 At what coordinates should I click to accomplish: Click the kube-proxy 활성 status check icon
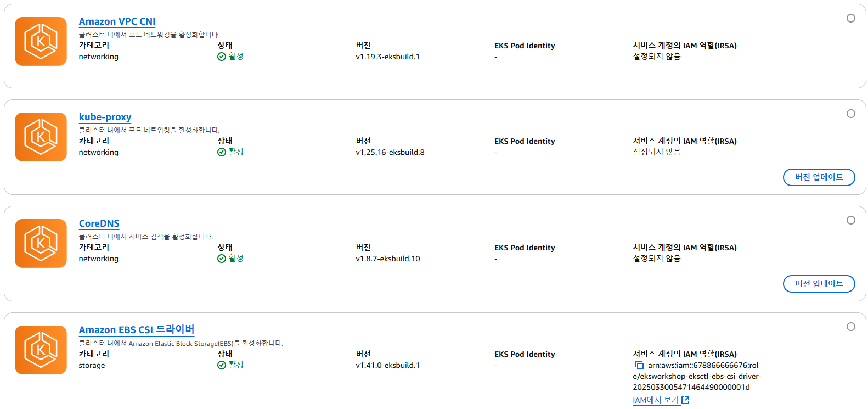click(222, 152)
